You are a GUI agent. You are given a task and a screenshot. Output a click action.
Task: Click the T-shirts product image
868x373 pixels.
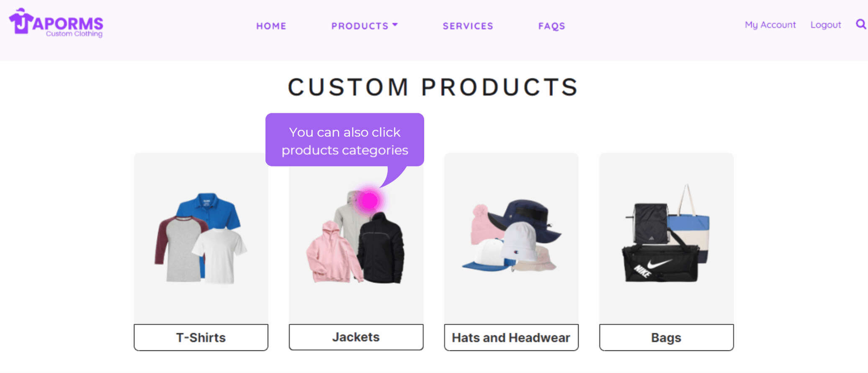tap(201, 239)
